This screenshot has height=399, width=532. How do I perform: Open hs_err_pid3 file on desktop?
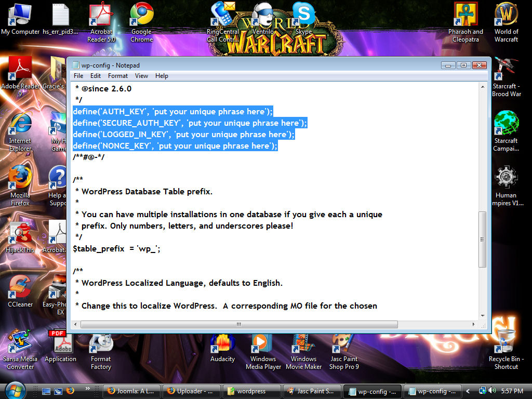coord(60,19)
